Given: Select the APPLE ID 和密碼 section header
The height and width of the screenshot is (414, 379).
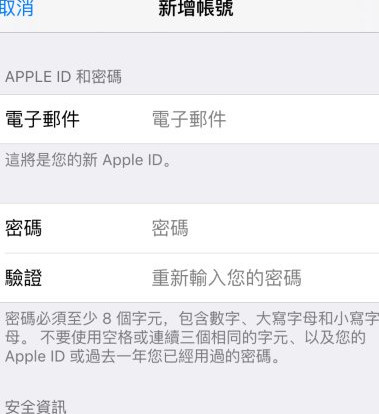Looking at the screenshot, I should coord(63,77).
